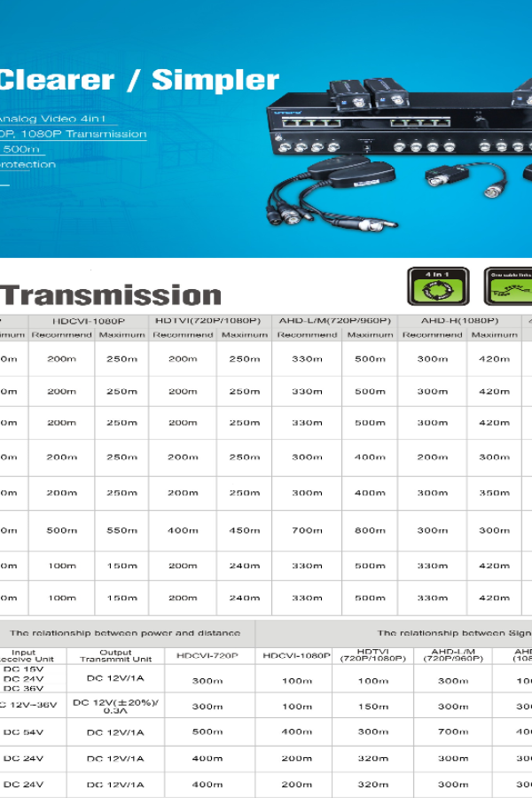
Task: Click "Recommend" under the HDCVI-1080P header
Action: click(61, 335)
